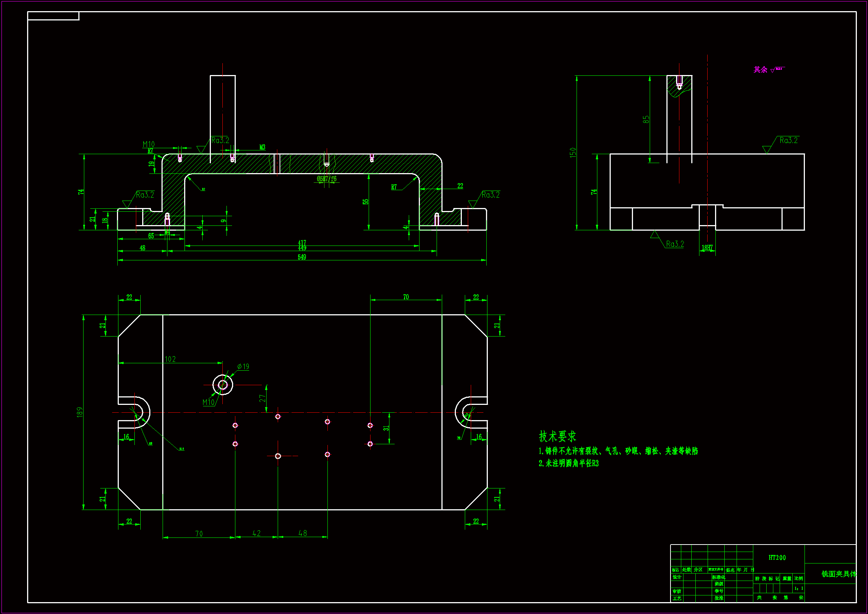Select the 18H7 slot dimension text

[x=707, y=248]
